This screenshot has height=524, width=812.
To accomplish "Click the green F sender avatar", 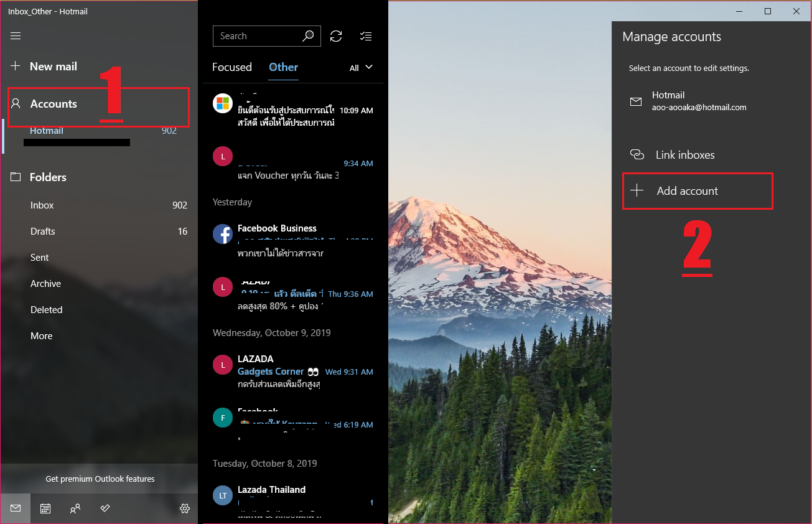I will 223,417.
